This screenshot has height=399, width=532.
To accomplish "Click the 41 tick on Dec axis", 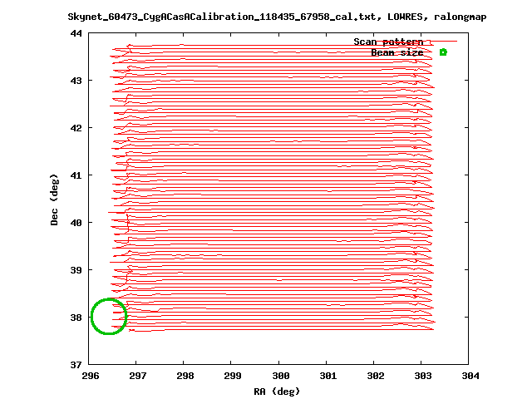I will (x=76, y=175).
